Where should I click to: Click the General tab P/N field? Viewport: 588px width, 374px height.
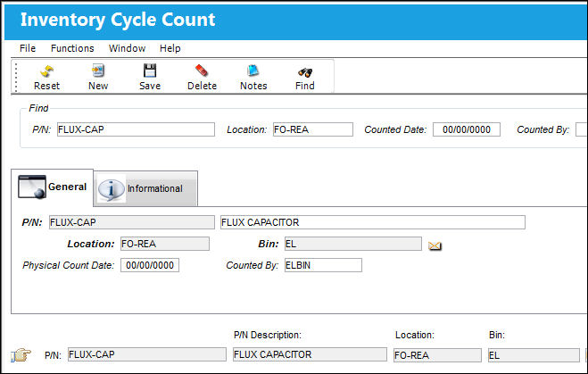[x=132, y=222]
